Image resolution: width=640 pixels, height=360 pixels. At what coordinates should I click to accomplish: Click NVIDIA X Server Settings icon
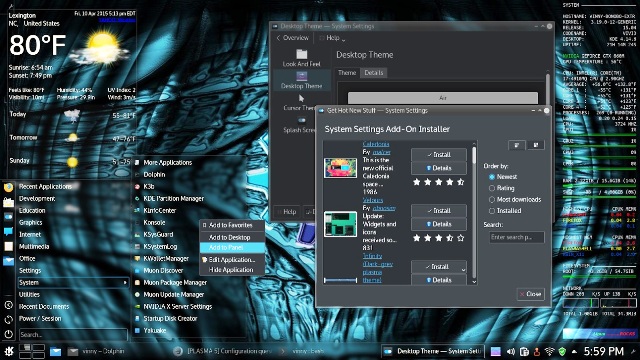coord(137,307)
